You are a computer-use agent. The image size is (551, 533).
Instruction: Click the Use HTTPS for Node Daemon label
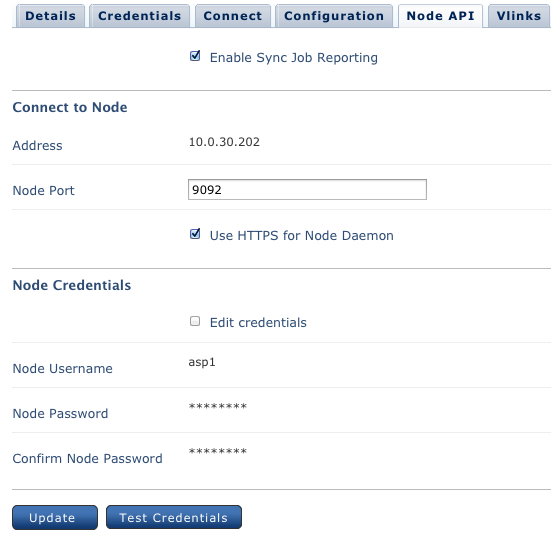point(302,235)
